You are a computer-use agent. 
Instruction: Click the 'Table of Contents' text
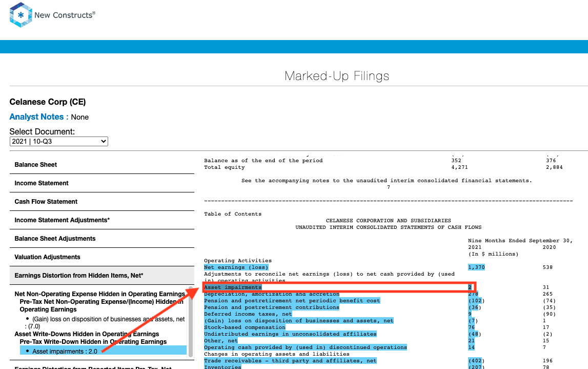tap(233, 214)
